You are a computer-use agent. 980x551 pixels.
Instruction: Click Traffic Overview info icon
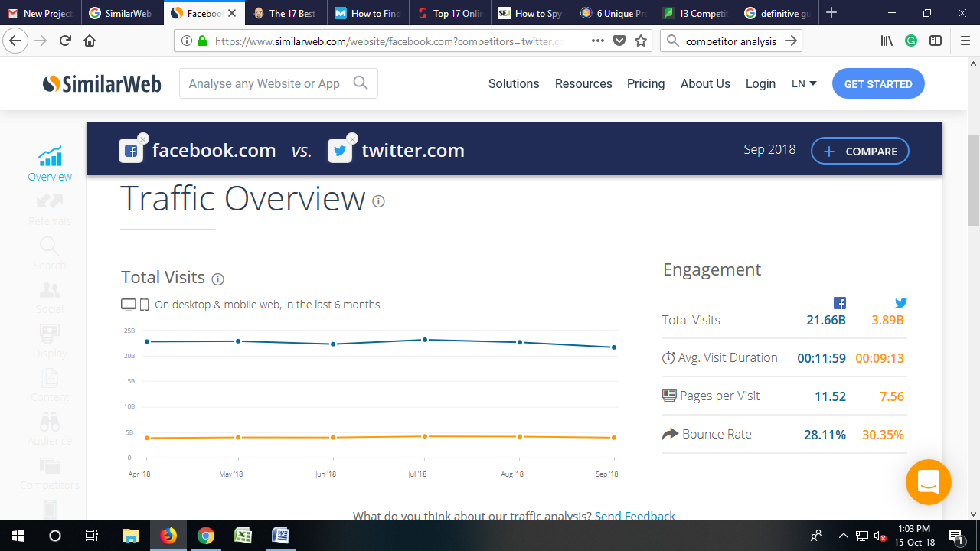point(378,201)
